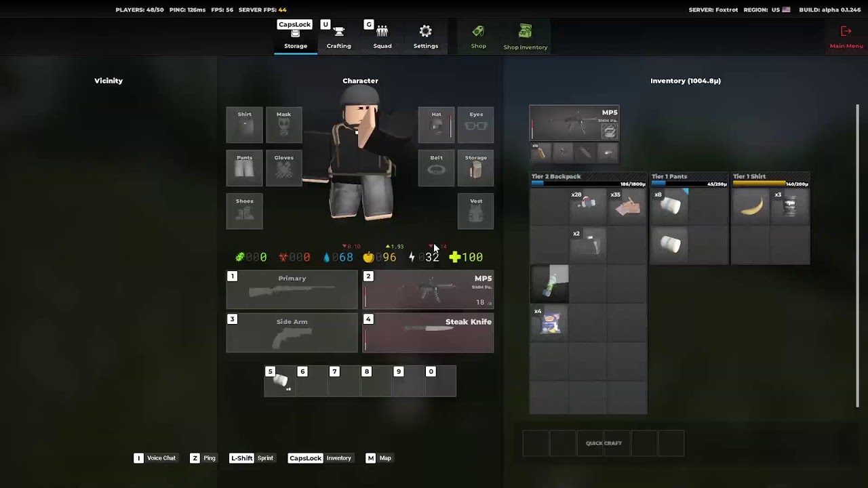The image size is (868, 488).
Task: Click the Voice Chat key hint
Action: click(x=155, y=458)
